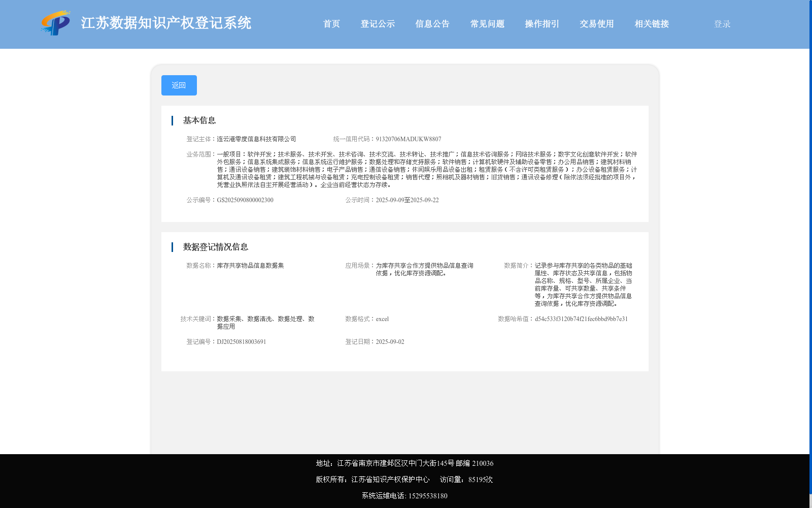
Task: Select the data name 库存共享物品信息数据集
Action: (251, 266)
